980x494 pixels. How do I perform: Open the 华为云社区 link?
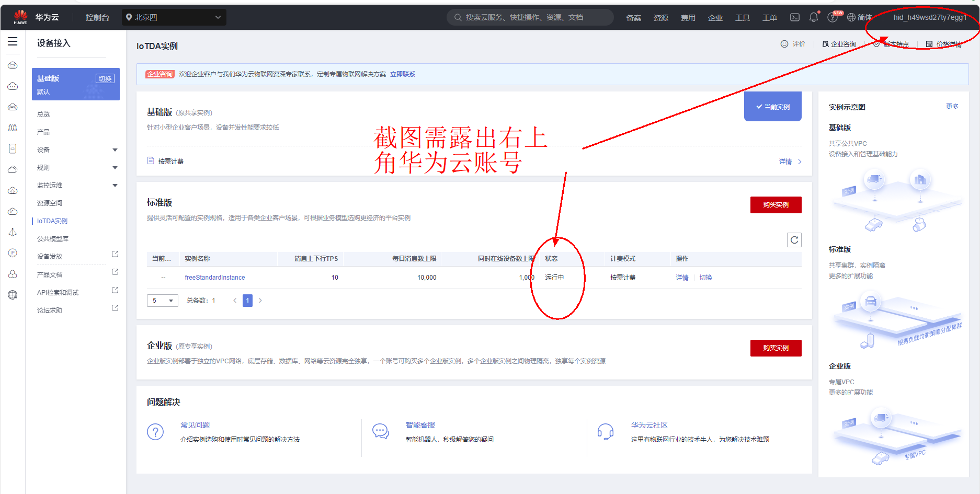[649, 425]
